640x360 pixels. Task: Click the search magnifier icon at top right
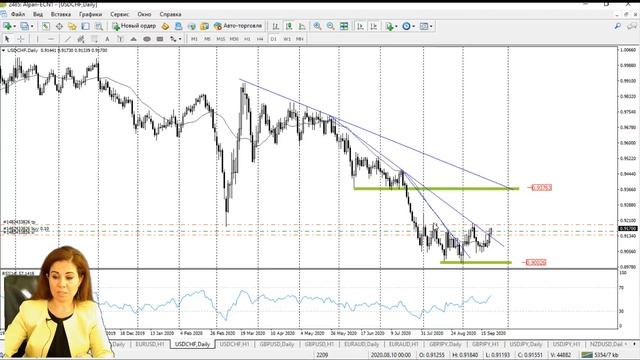[x=618, y=26]
